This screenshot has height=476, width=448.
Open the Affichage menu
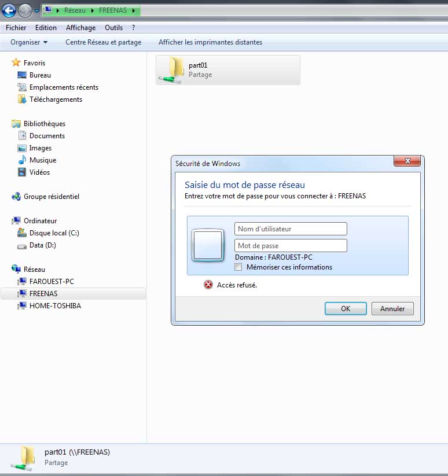coord(81,28)
